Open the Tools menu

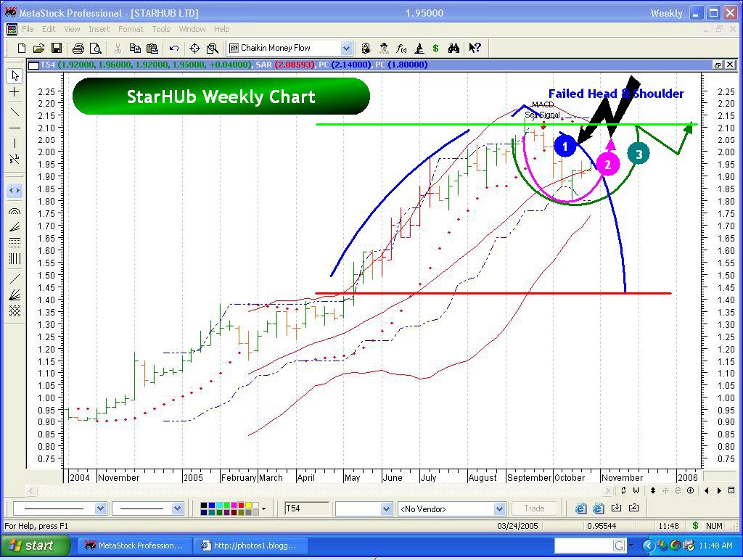(x=160, y=29)
